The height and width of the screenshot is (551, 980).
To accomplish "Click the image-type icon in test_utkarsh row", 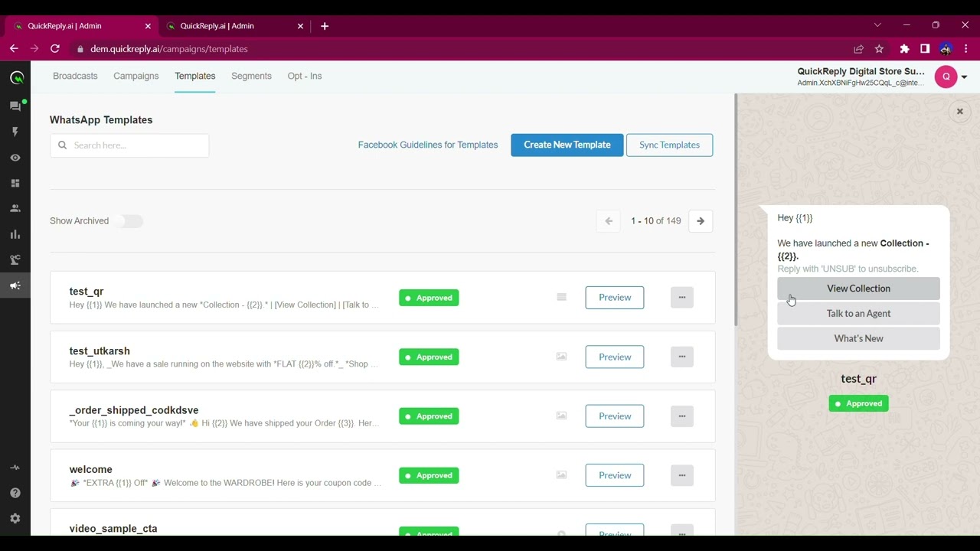I will click(561, 357).
